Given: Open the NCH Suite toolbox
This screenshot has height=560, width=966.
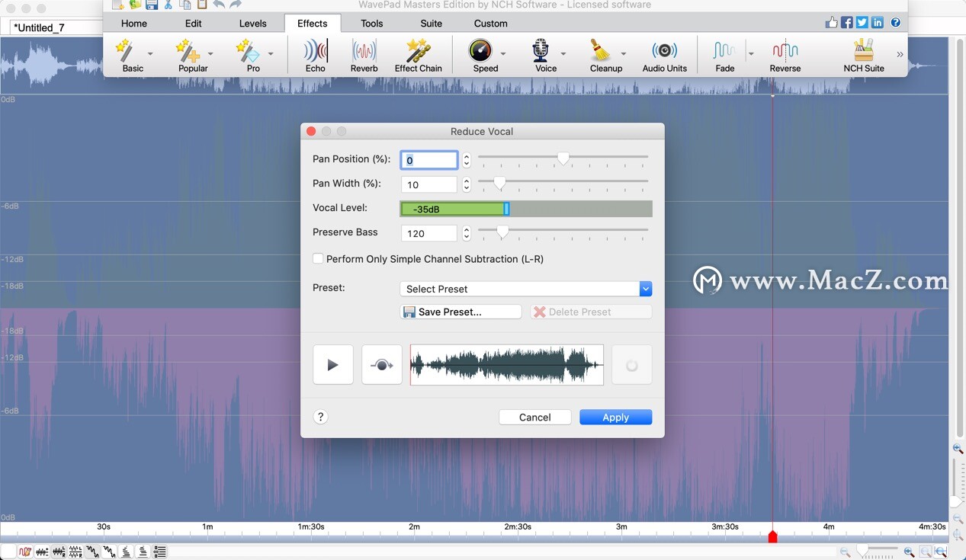Looking at the screenshot, I should [x=864, y=56].
